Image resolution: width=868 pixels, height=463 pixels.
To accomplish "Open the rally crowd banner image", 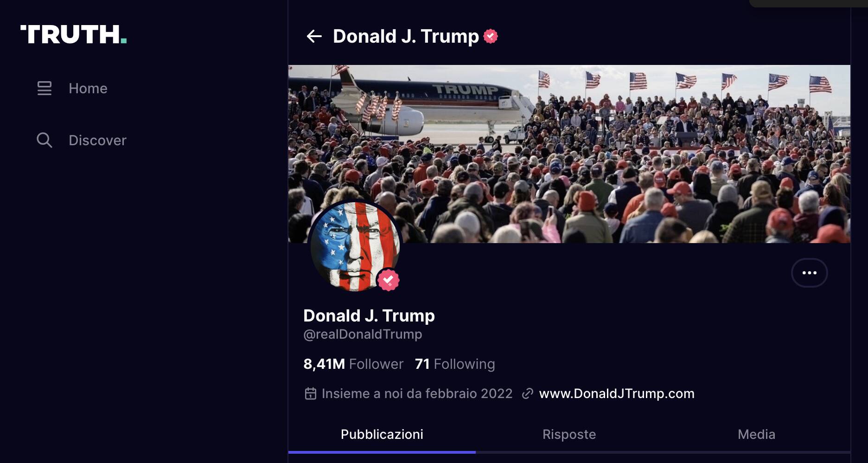I will [569, 154].
